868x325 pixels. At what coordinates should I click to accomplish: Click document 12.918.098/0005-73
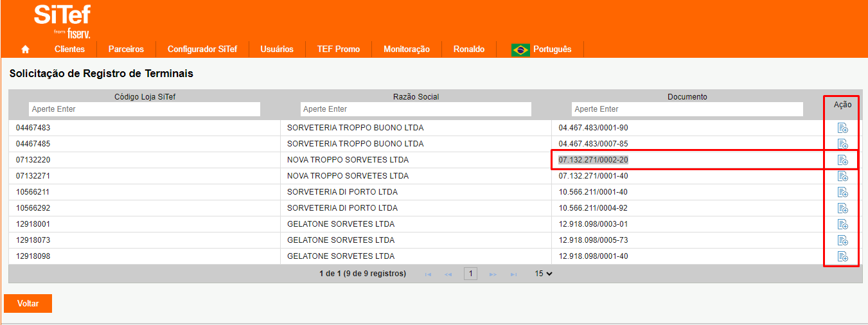pyautogui.click(x=593, y=240)
